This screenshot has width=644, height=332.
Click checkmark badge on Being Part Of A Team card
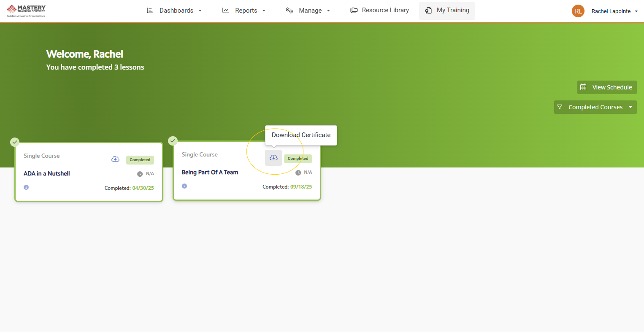pyautogui.click(x=173, y=141)
